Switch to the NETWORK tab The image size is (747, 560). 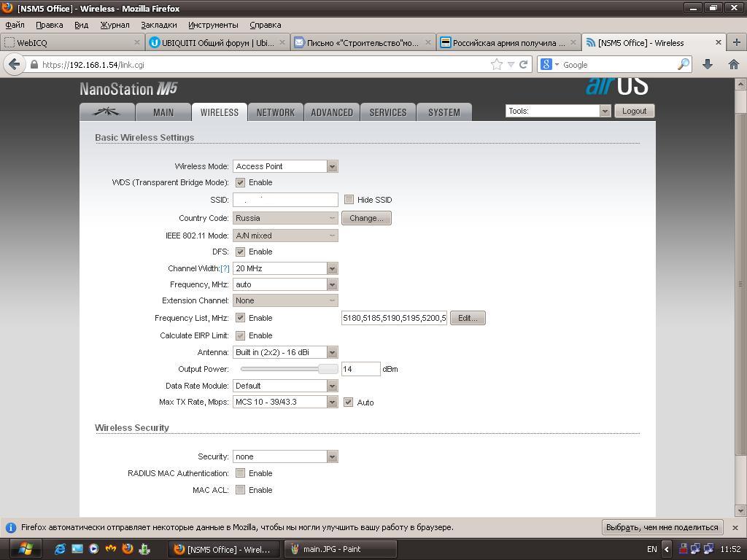[x=275, y=112]
